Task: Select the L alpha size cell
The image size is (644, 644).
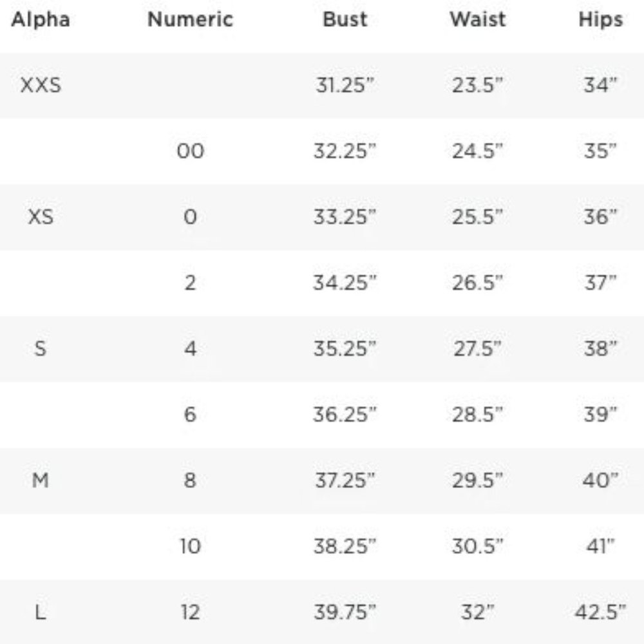Action: (x=40, y=612)
